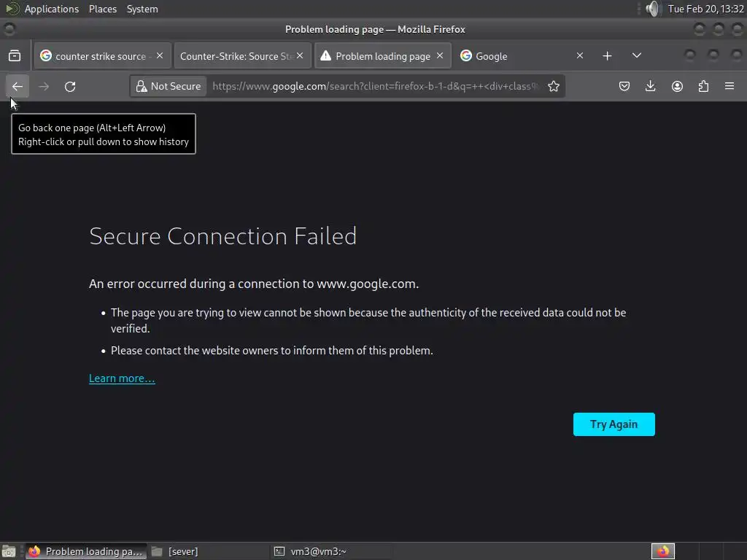
Task: Click the Firefox View icon in the tab bar
Action: click(x=15, y=55)
